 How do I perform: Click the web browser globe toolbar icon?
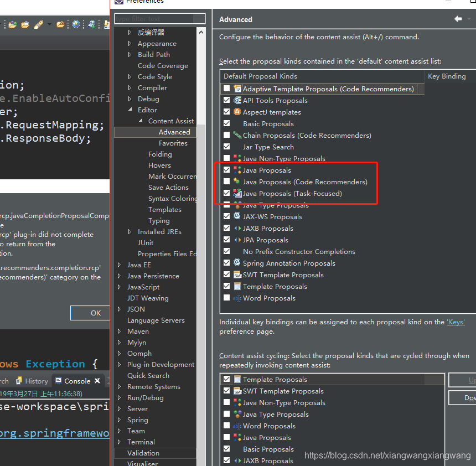tap(76, 24)
